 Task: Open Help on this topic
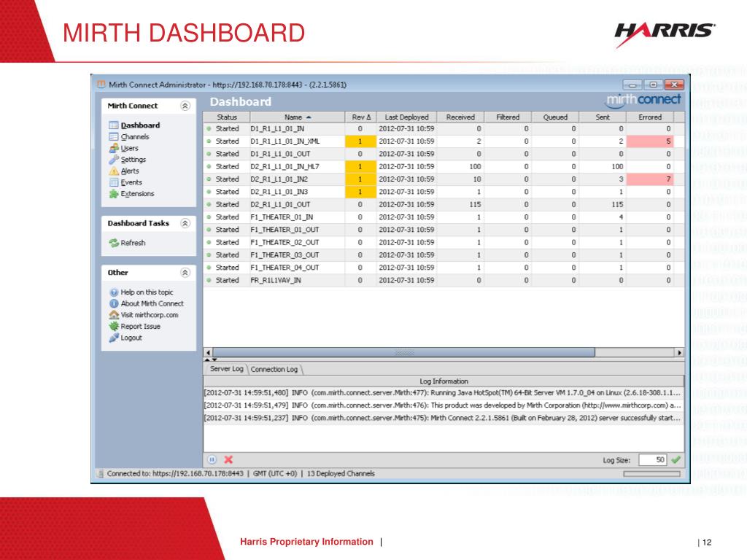141,292
